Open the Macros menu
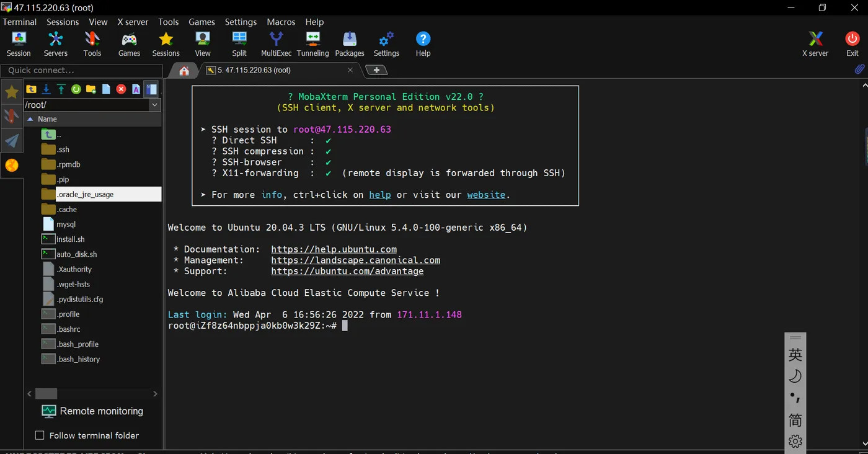 (x=281, y=22)
